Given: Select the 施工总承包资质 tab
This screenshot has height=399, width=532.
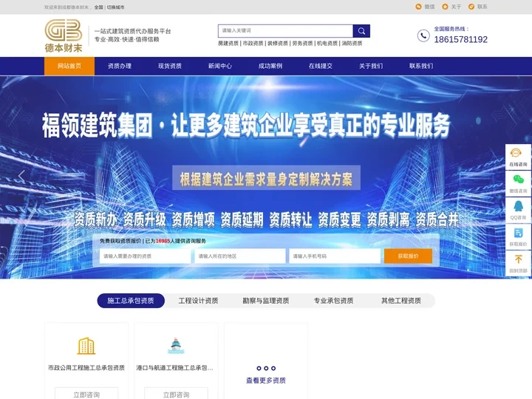Looking at the screenshot, I should tap(131, 301).
